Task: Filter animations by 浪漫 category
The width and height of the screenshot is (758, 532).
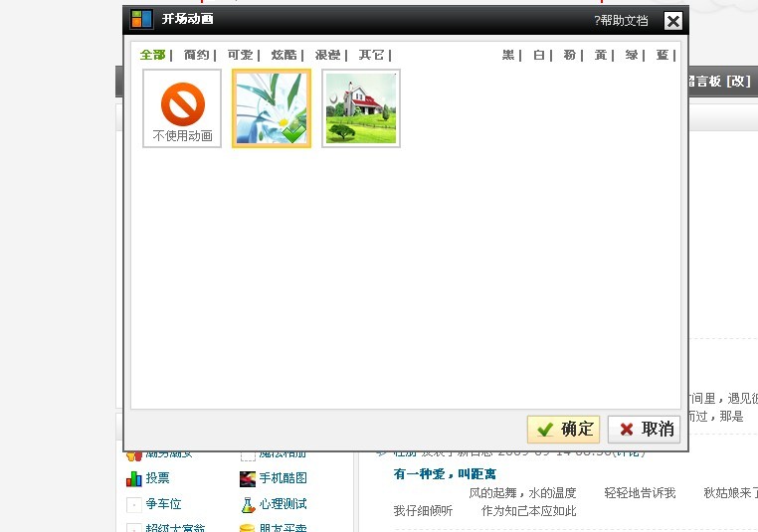Action: point(327,55)
